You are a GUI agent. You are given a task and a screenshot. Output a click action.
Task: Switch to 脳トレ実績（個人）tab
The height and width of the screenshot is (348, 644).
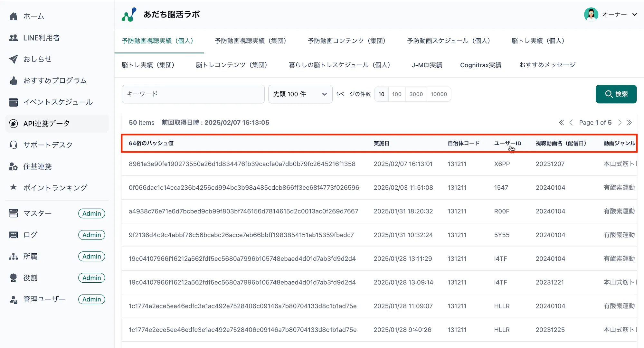[538, 41]
